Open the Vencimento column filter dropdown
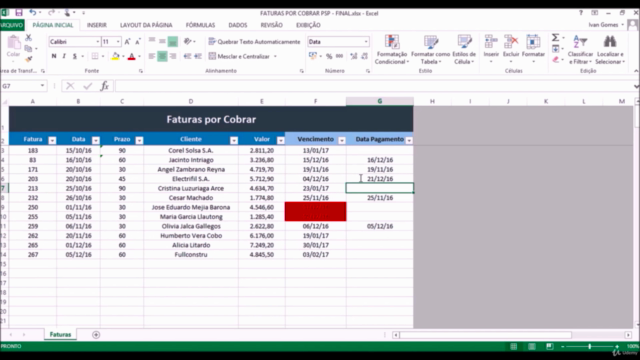This screenshot has height=360, width=640. (x=342, y=140)
